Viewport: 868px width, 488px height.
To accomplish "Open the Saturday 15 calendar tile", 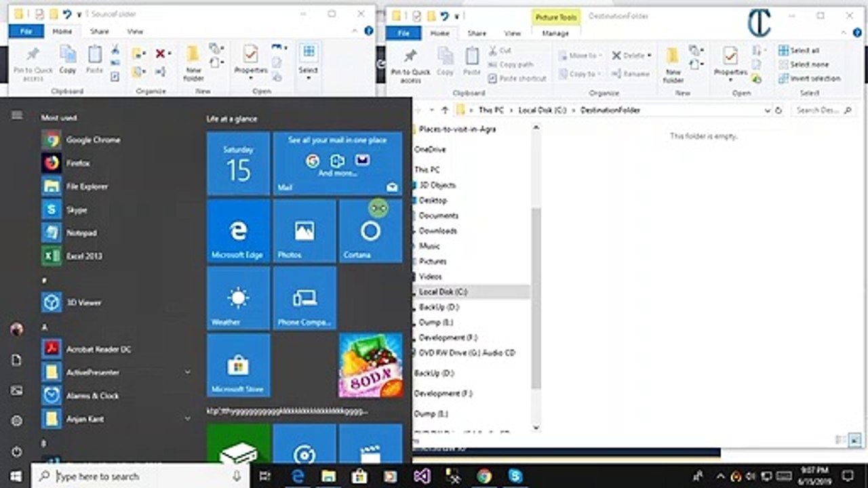I will [238, 164].
